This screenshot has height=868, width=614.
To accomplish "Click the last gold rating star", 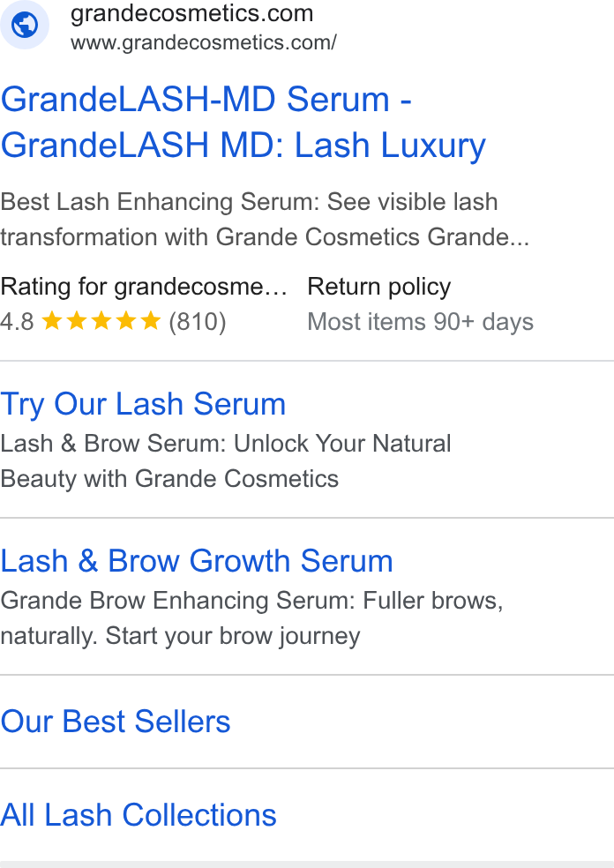I will 151,320.
